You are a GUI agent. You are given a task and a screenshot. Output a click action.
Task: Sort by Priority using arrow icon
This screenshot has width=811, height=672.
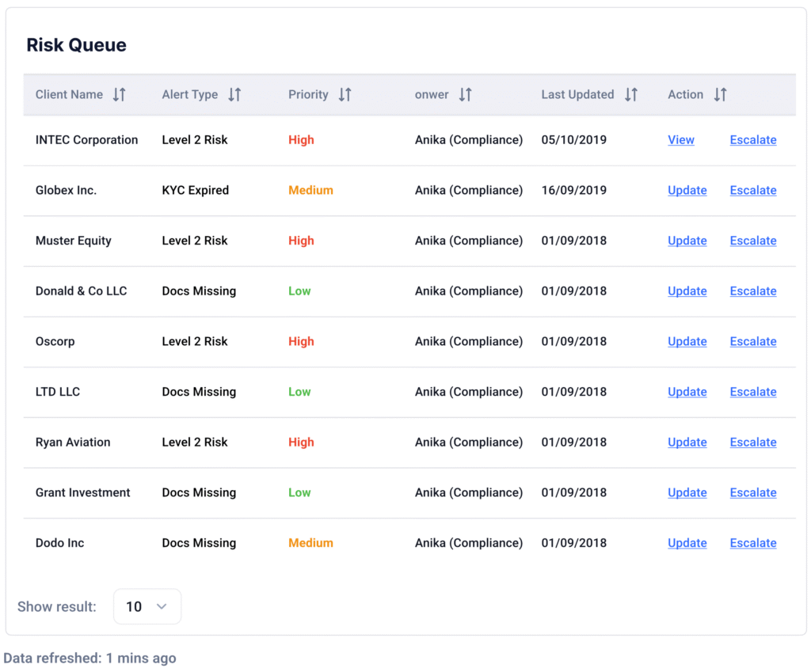[345, 95]
